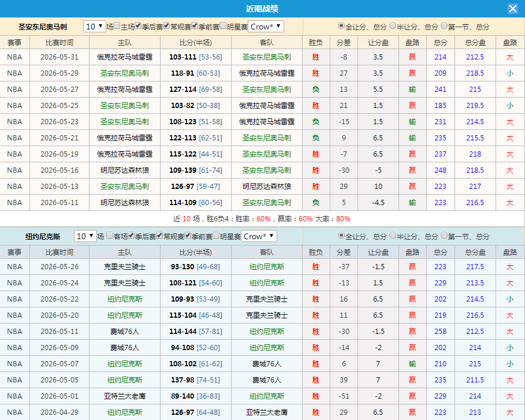Click the 2026-05-29 date cell
The width and height of the screenshot is (525, 420).
(59, 73)
